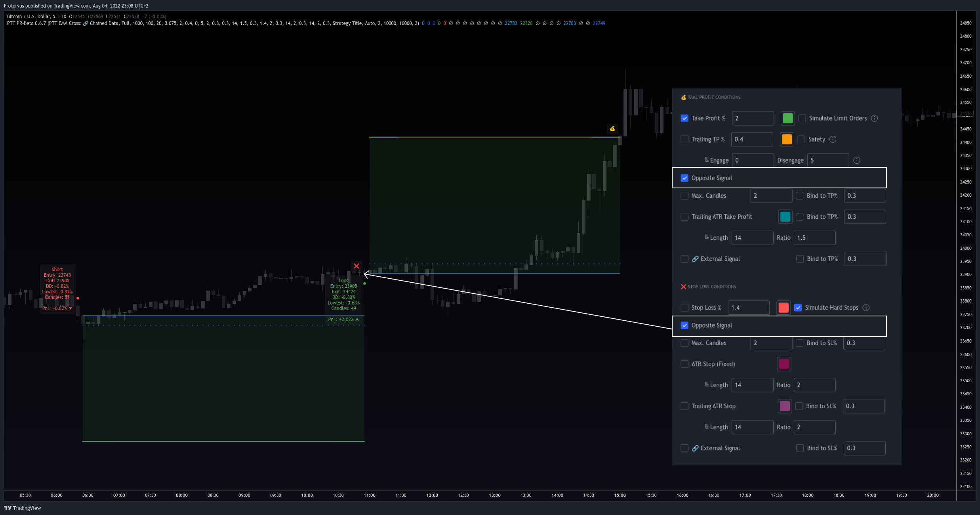Screen dimensions: 980x515
Task: Enable Bind to SL% next to Trailing ATR Stop
Action: (x=799, y=406)
